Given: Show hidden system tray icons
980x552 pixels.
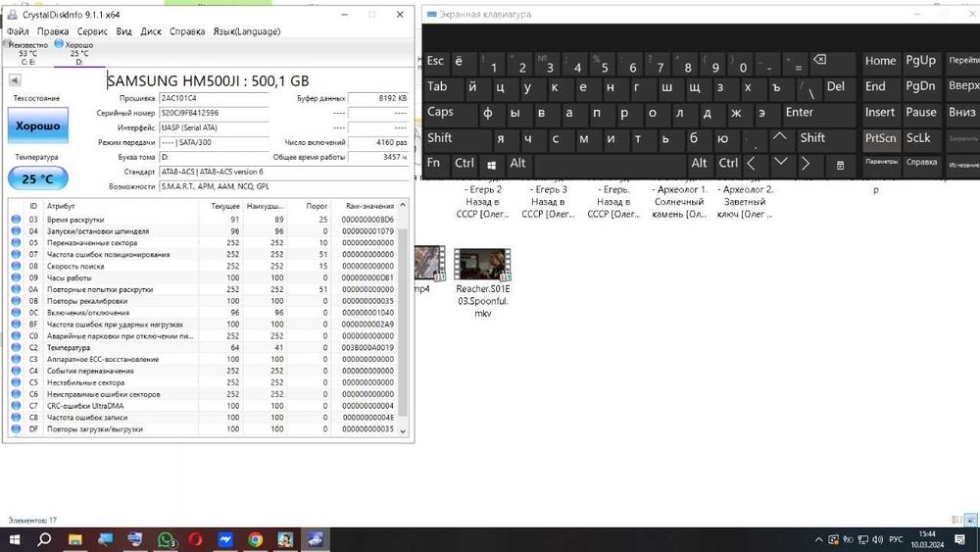Looking at the screenshot, I should pos(818,539).
